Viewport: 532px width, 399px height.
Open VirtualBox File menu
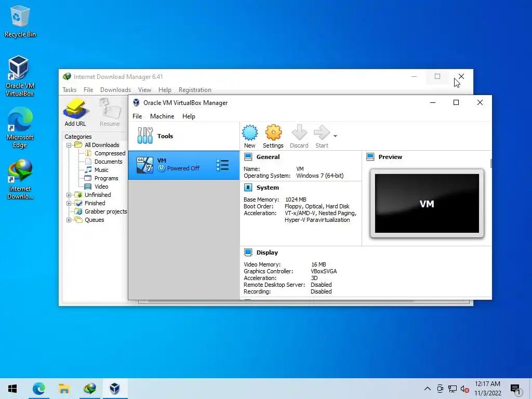137,116
